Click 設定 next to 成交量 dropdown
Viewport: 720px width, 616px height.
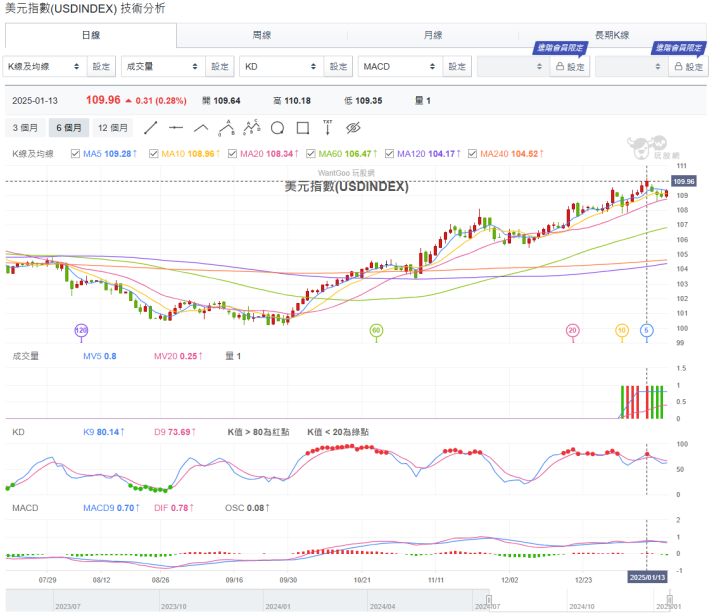(220, 67)
